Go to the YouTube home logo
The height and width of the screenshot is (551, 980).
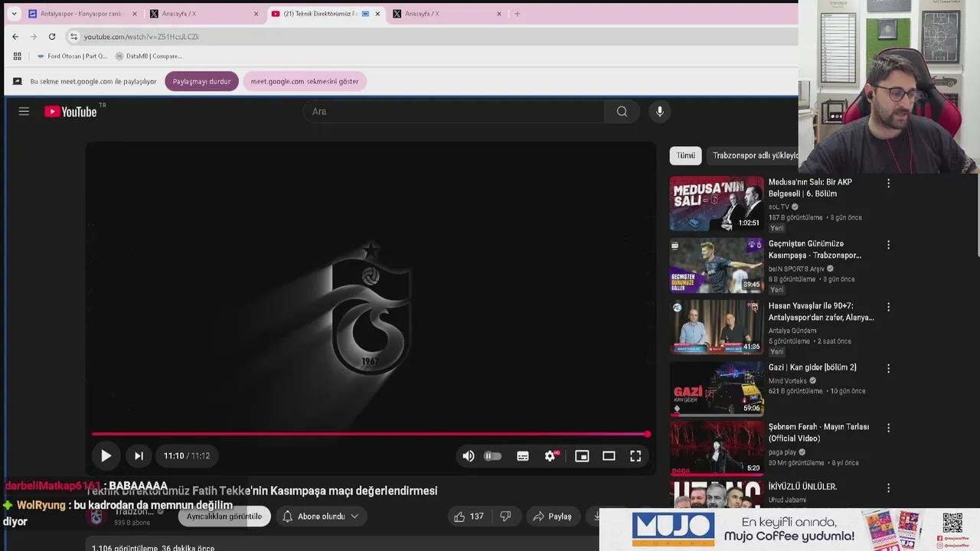coord(70,112)
